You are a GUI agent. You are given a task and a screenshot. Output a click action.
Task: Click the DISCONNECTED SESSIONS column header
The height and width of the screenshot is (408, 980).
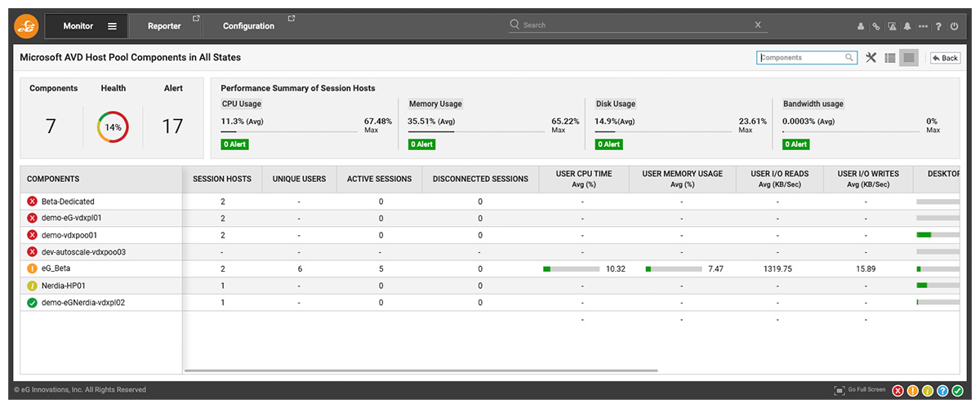click(480, 179)
